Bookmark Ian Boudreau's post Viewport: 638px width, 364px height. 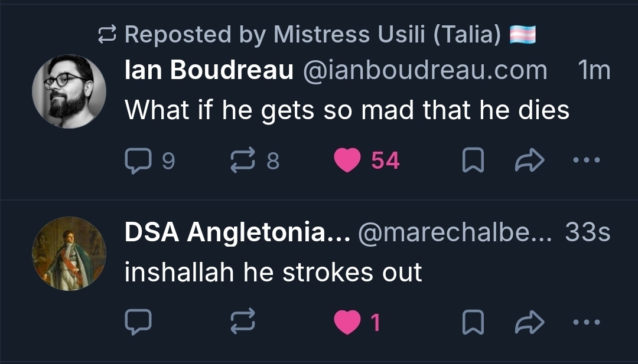click(x=473, y=160)
